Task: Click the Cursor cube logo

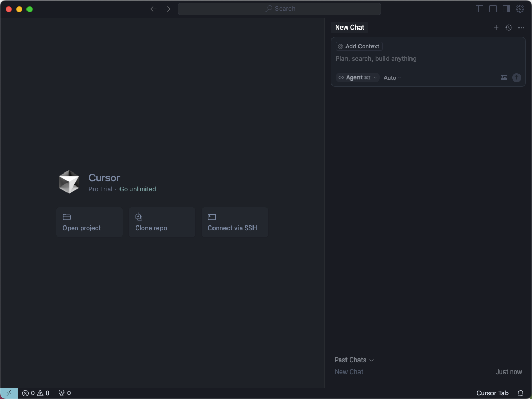Action: tap(69, 182)
